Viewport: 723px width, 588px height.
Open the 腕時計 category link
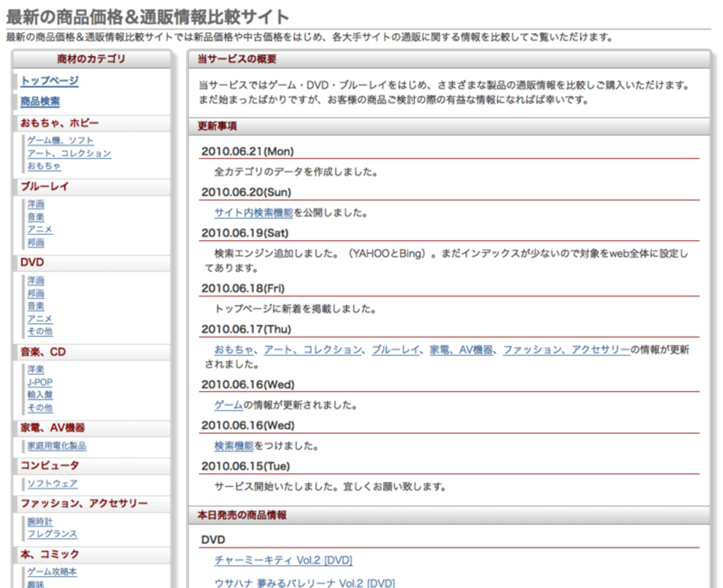(x=39, y=521)
